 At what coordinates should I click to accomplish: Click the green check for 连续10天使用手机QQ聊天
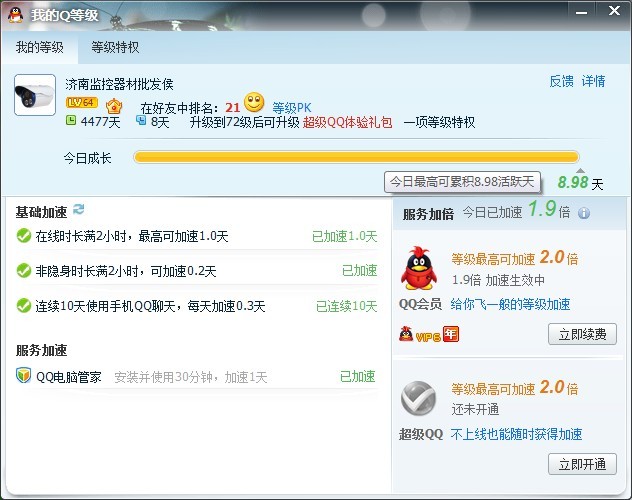pos(24,305)
